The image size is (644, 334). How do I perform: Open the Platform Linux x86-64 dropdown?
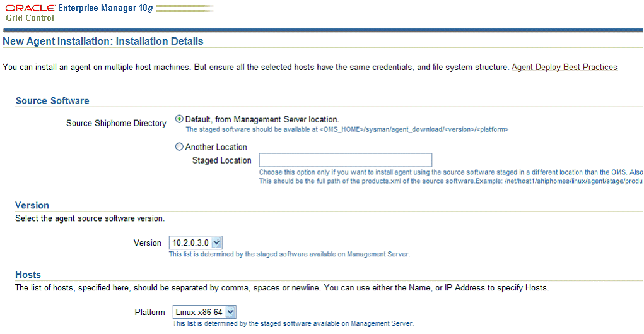coord(204,312)
